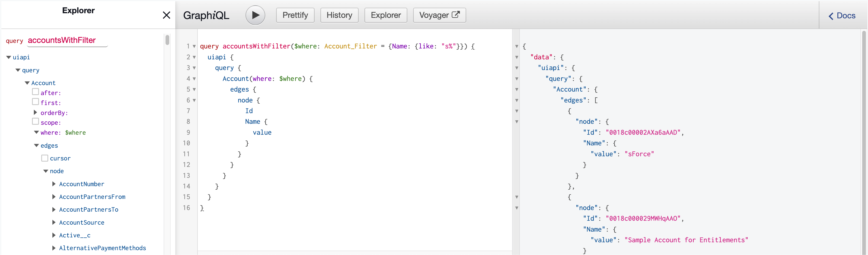This screenshot has height=255, width=868.
Task: Collapse line 1 of the query editor
Action: click(194, 47)
